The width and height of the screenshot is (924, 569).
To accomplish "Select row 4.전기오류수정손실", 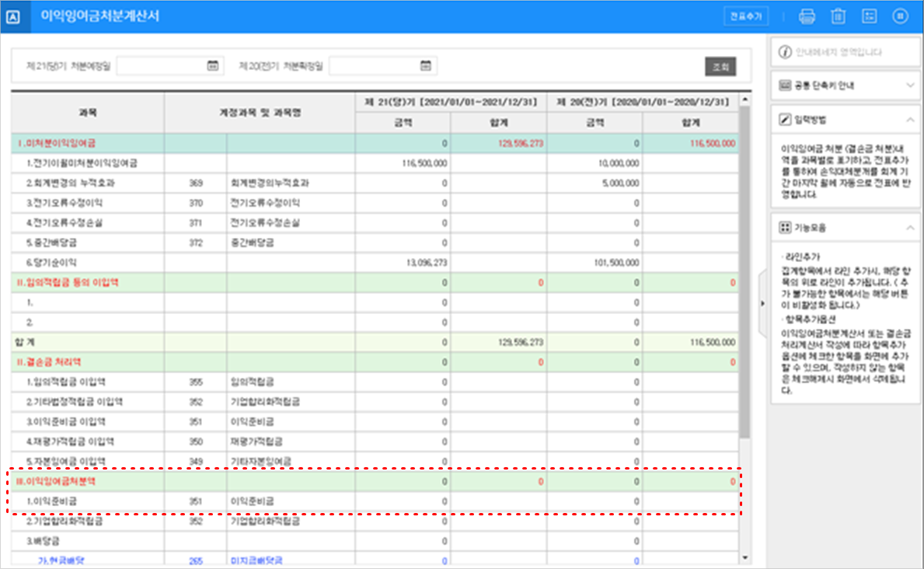I will click(64, 223).
